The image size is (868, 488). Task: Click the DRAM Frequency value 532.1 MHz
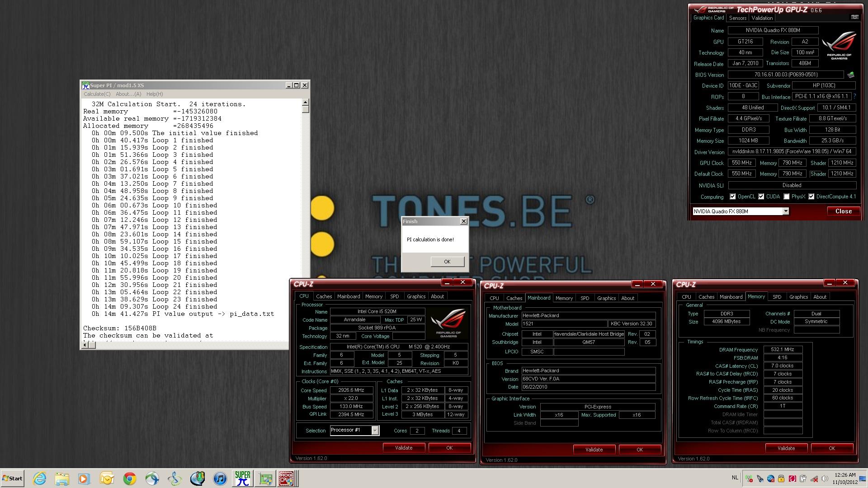(x=783, y=349)
